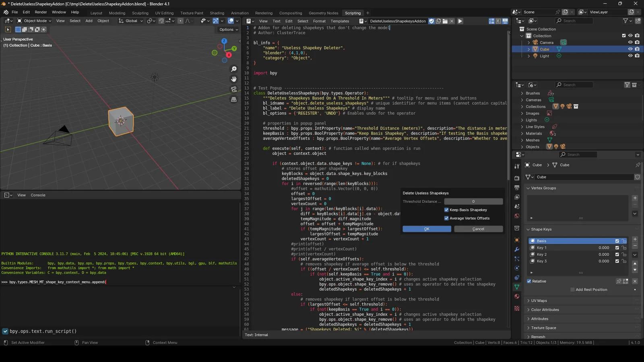Click the viewport zoom magnifier icon

pyautogui.click(x=234, y=69)
